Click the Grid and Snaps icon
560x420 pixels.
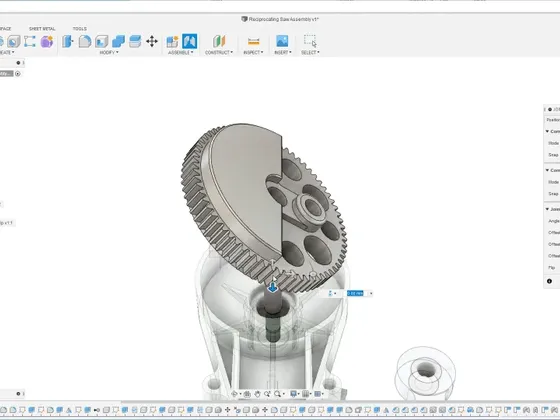click(x=305, y=394)
